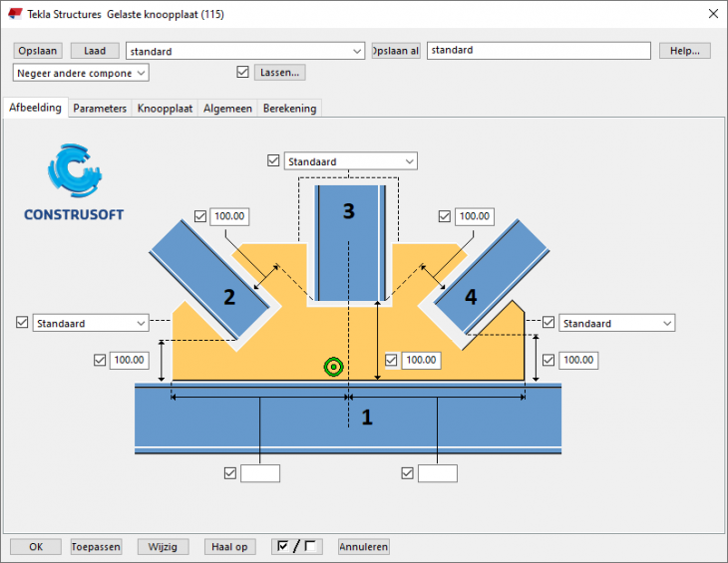The image size is (728, 563).
Task: Click the empty bottom-left dimension input field
Action: 260,473
